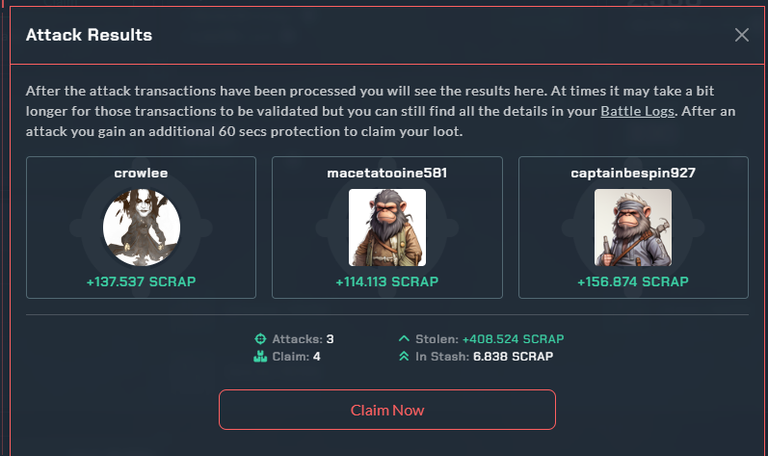The width and height of the screenshot is (768, 456).
Task: Click the Attack Results dialog title
Action: (89, 35)
